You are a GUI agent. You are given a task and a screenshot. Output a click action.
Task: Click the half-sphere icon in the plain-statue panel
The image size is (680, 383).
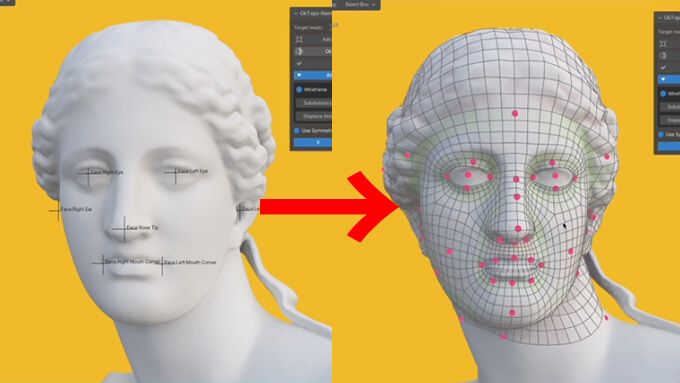pyautogui.click(x=299, y=51)
